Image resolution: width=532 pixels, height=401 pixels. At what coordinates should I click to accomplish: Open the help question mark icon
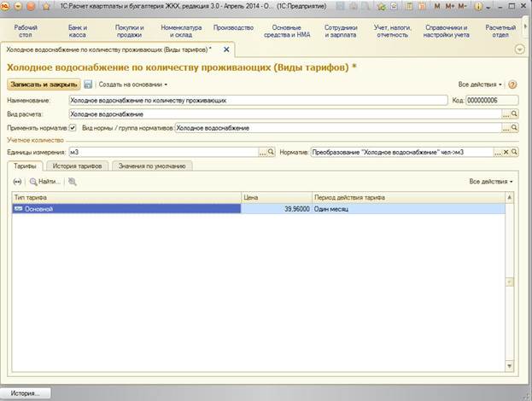tap(512, 84)
